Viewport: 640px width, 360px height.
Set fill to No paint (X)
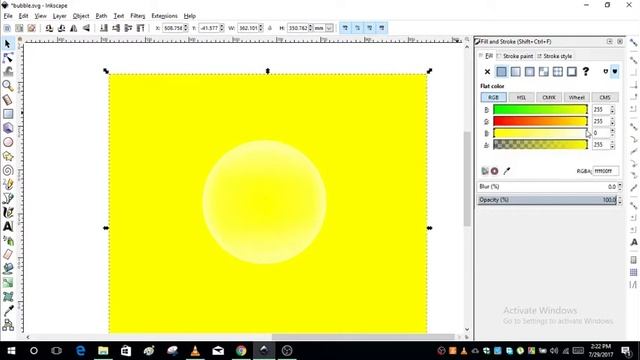pos(487,72)
